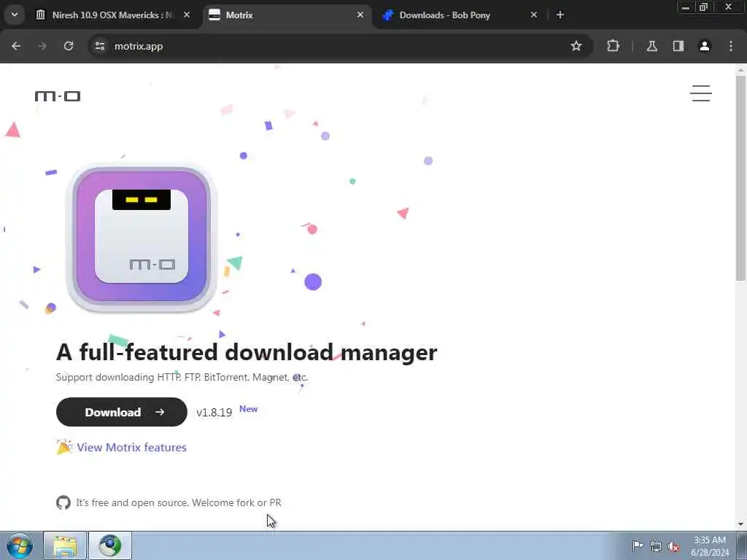Viewport: 747px width, 560px height.
Task: Click the GitHub octocat icon
Action: [63, 502]
